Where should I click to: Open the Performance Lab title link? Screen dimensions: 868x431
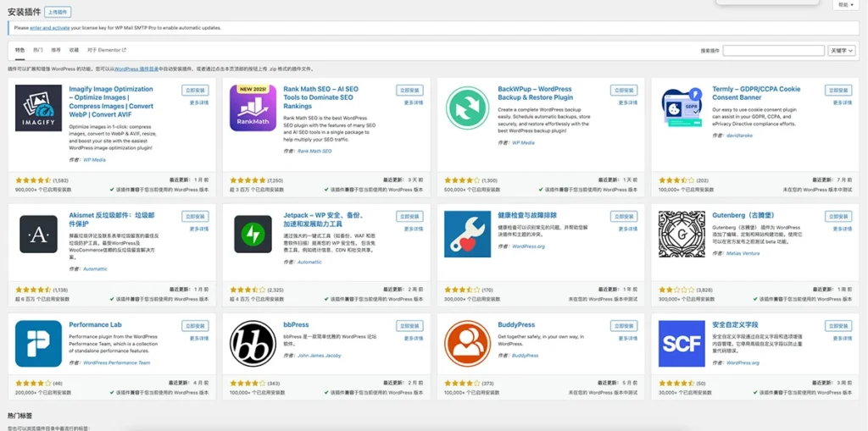(95, 325)
